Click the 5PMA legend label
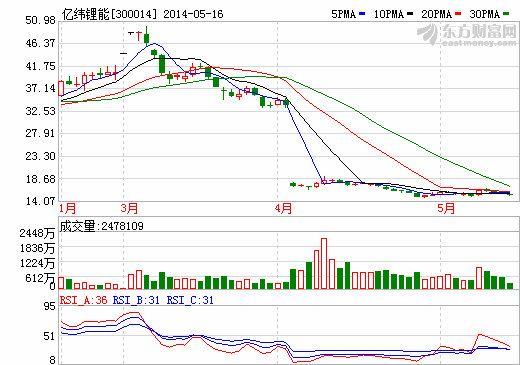 344,14
